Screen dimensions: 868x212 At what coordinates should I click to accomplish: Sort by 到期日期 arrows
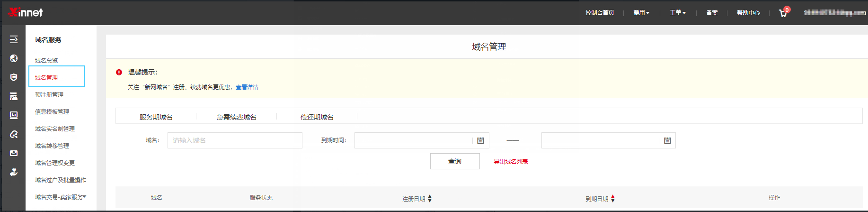613,199
